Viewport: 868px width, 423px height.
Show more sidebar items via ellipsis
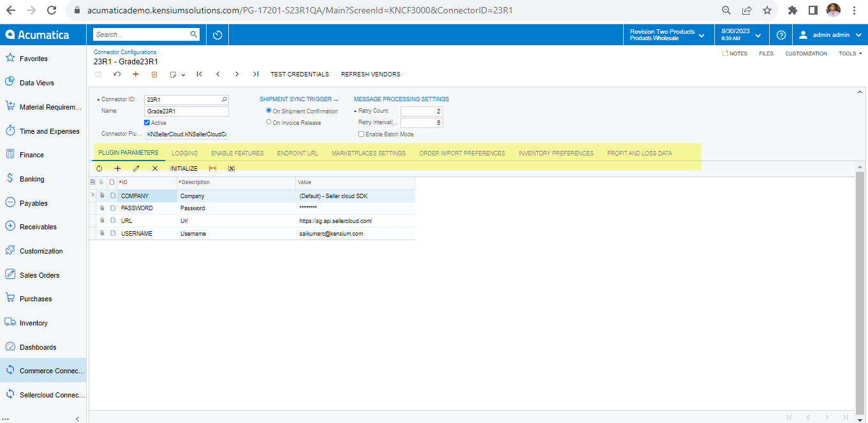click(6, 419)
